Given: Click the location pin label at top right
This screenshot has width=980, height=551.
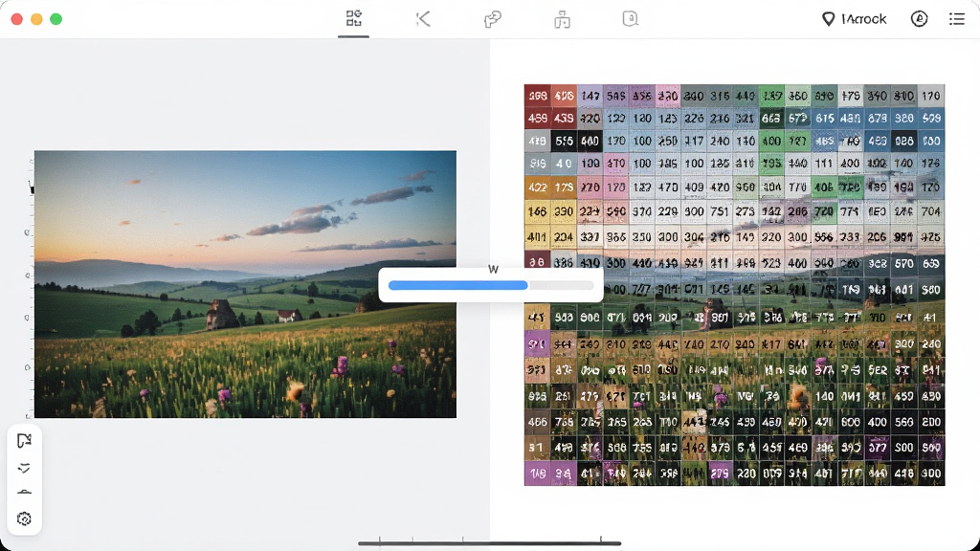Looking at the screenshot, I should pyautogui.click(x=854, y=19).
